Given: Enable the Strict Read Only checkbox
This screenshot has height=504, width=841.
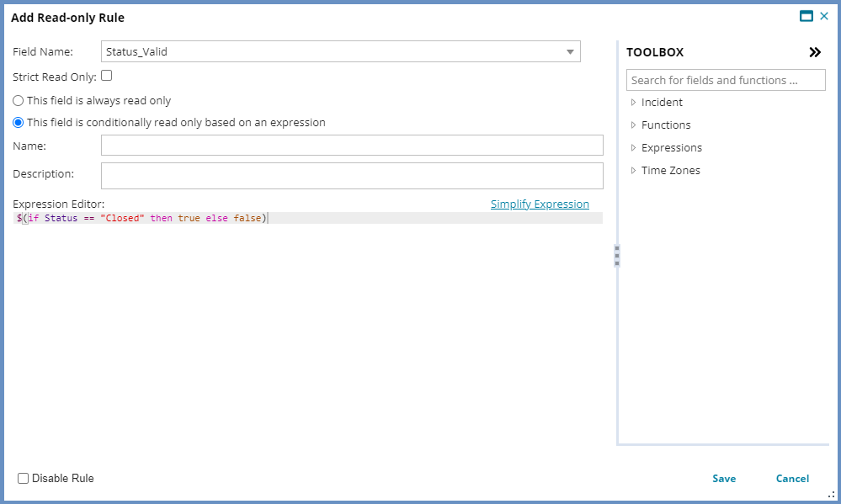Looking at the screenshot, I should pyautogui.click(x=107, y=76).
